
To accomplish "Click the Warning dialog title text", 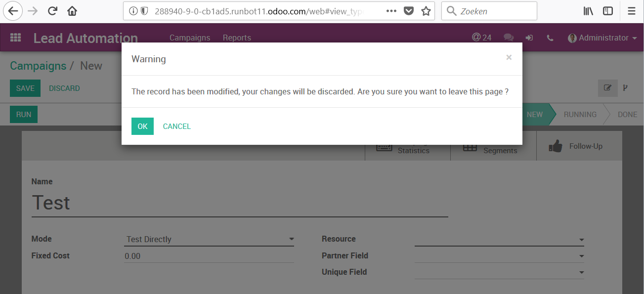I will (x=149, y=59).
